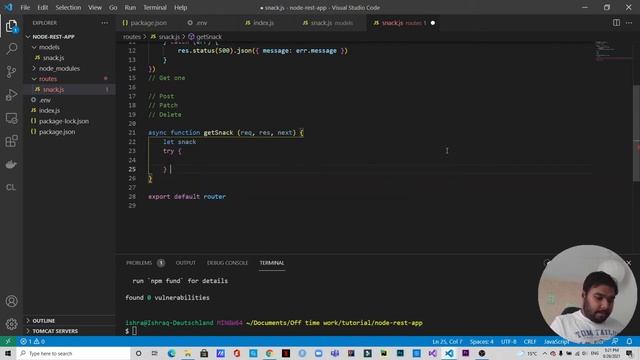
Task: Open Microsoft Edge from the taskbar
Action: click(171, 353)
